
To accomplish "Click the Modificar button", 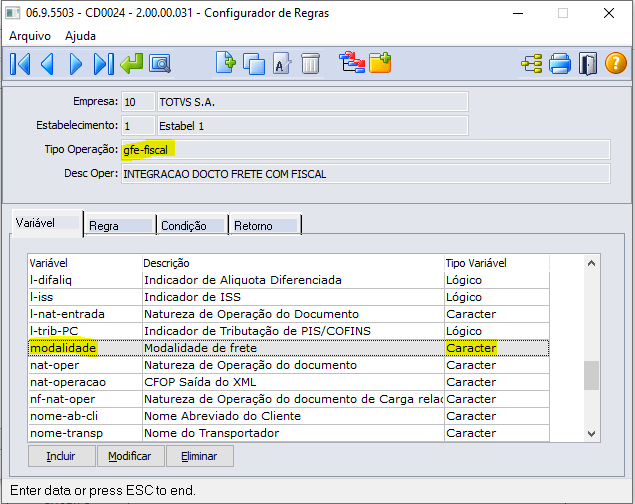I will 130,456.
